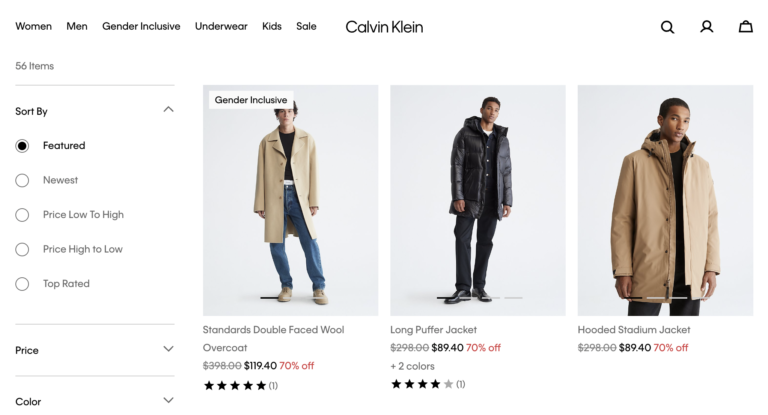Screen dimensions: 768x415
Task: Open the Hooded Stadium Jacket product link
Action: [634, 330]
